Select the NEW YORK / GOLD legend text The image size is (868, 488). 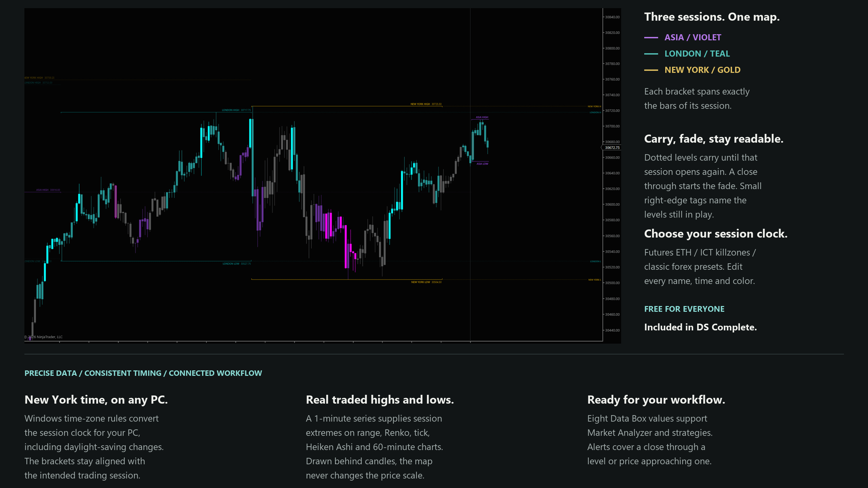click(703, 70)
